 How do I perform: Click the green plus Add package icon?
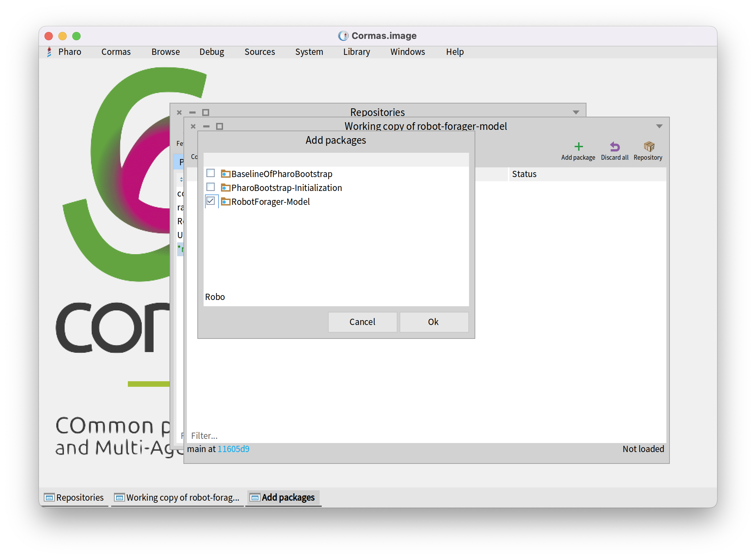click(578, 147)
